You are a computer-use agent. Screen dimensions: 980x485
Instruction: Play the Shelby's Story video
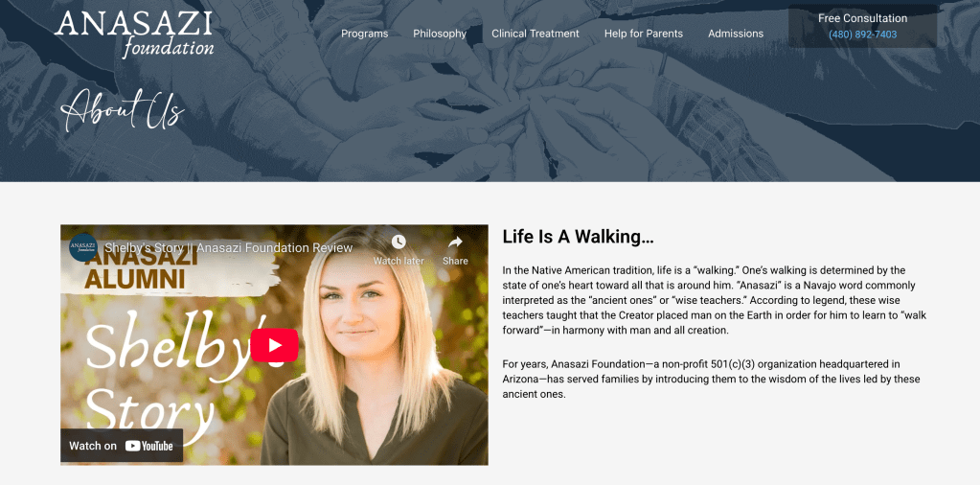[x=274, y=345]
